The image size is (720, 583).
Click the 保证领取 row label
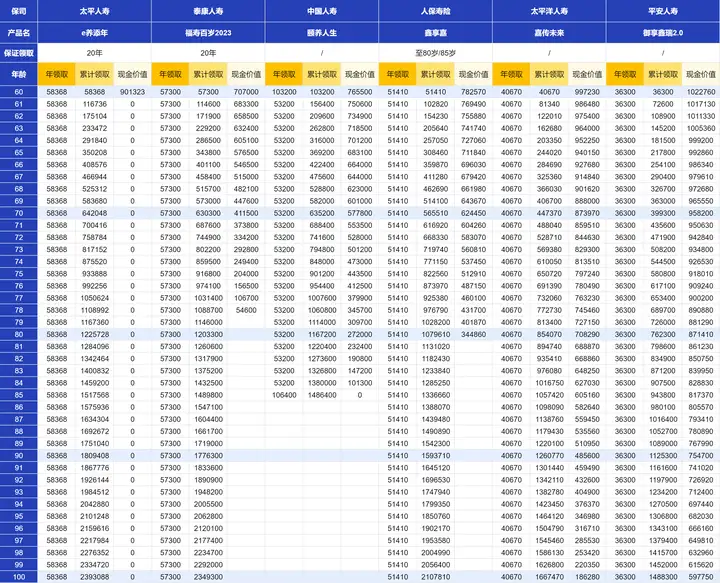click(19, 51)
